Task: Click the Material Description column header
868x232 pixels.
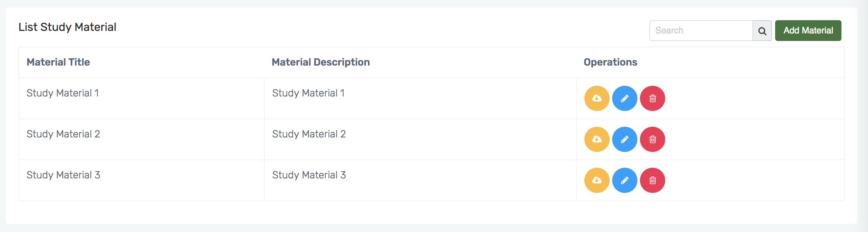Action: [x=320, y=62]
